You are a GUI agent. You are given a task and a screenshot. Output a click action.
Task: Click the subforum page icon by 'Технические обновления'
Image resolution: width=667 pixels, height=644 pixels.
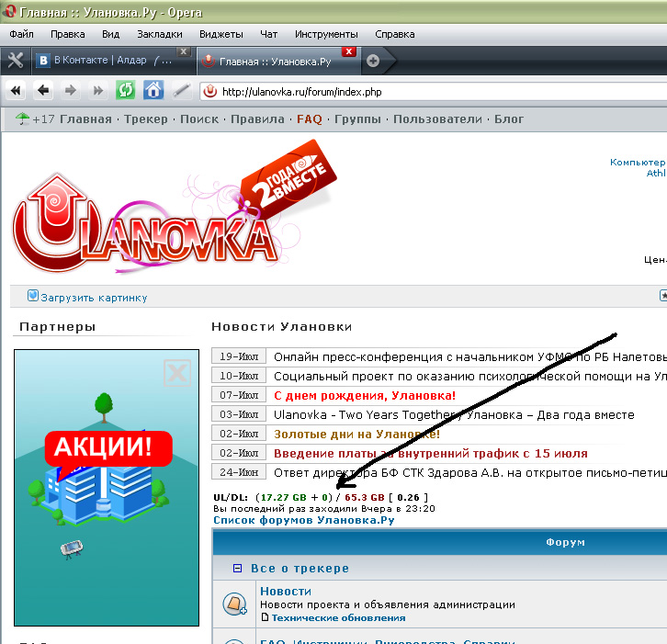[x=265, y=617]
